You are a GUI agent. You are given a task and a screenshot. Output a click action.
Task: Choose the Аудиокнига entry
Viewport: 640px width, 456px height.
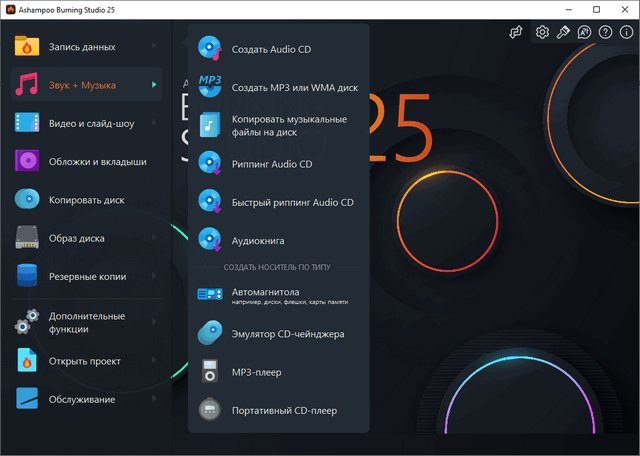(x=258, y=240)
